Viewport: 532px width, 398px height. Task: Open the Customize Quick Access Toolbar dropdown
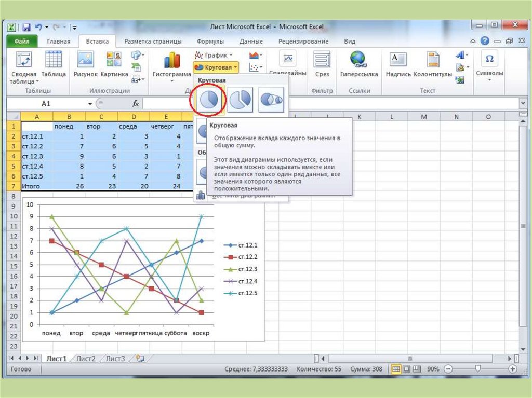74,28
